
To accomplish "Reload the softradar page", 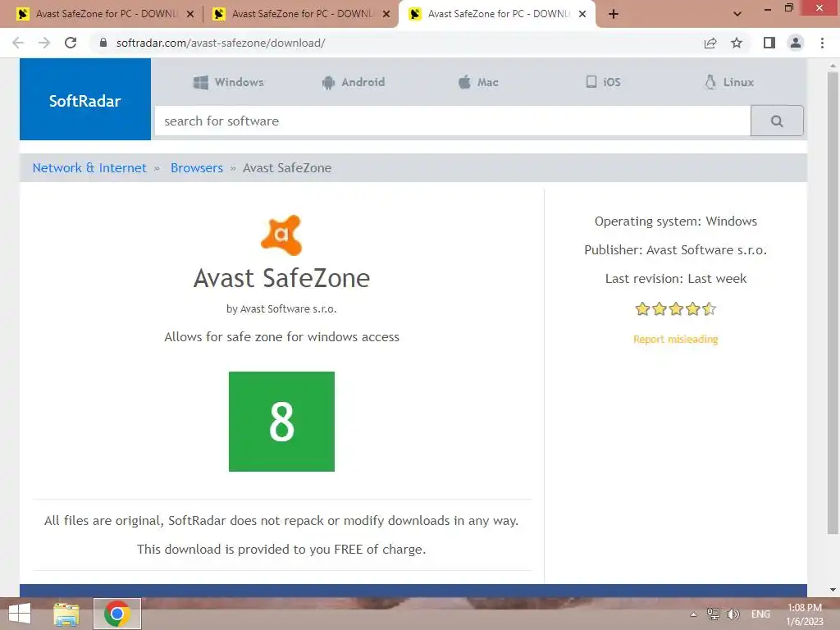I will tap(71, 43).
